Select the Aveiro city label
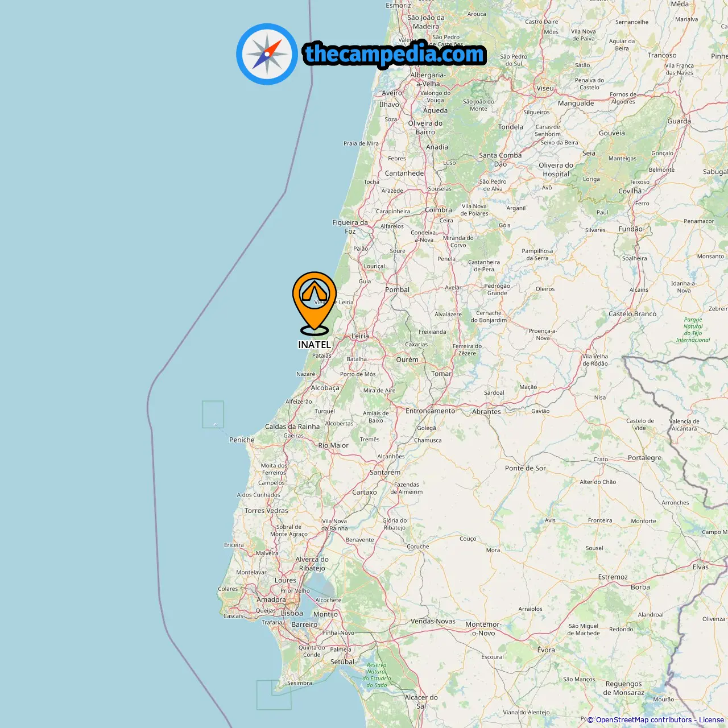Screen dimensions: 728x728 [392, 93]
